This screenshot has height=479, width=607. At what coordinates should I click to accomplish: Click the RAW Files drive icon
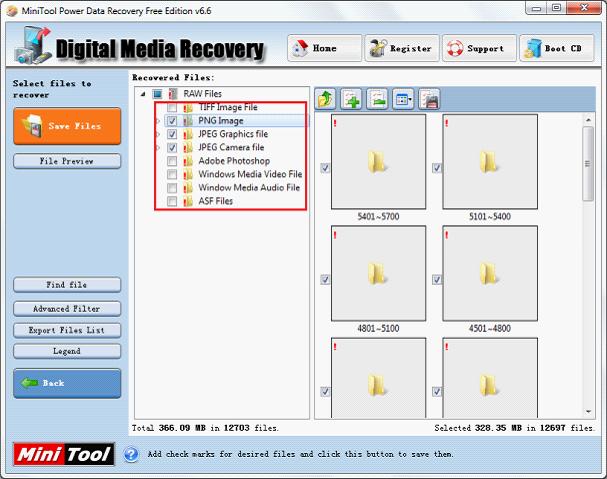point(173,94)
